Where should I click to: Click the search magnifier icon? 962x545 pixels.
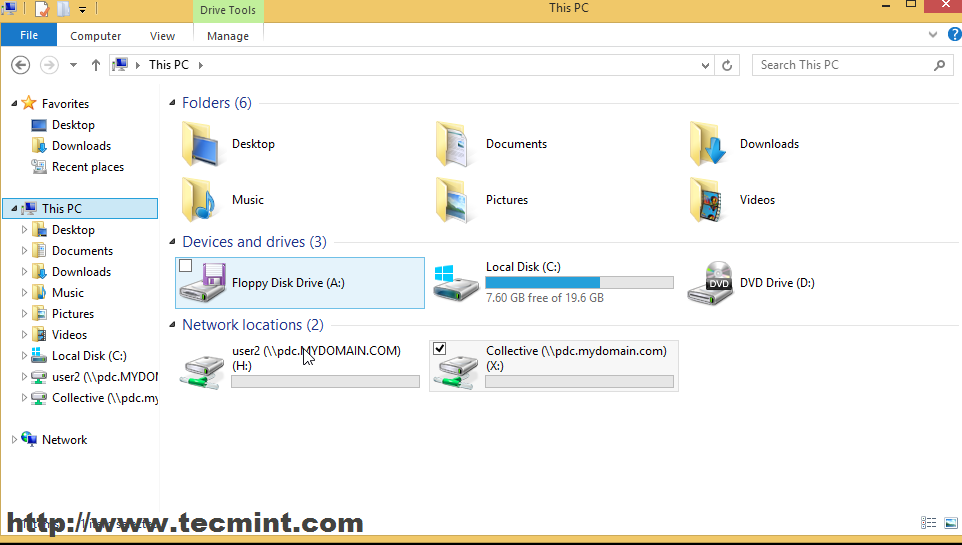tap(939, 64)
